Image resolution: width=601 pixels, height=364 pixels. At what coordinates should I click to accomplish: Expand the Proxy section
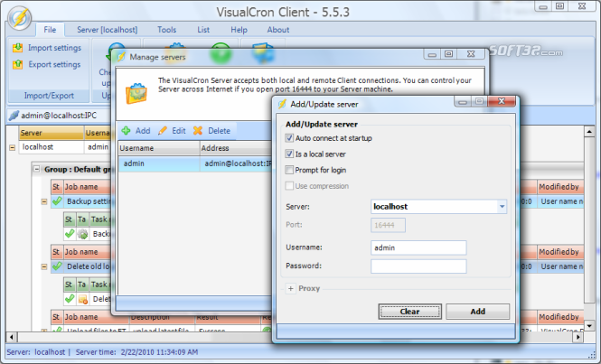tap(290, 288)
